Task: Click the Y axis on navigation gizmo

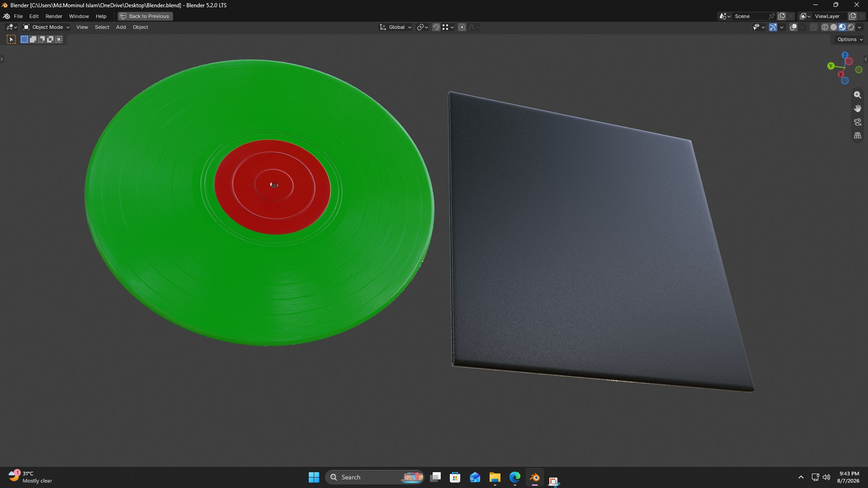Action: [x=830, y=66]
